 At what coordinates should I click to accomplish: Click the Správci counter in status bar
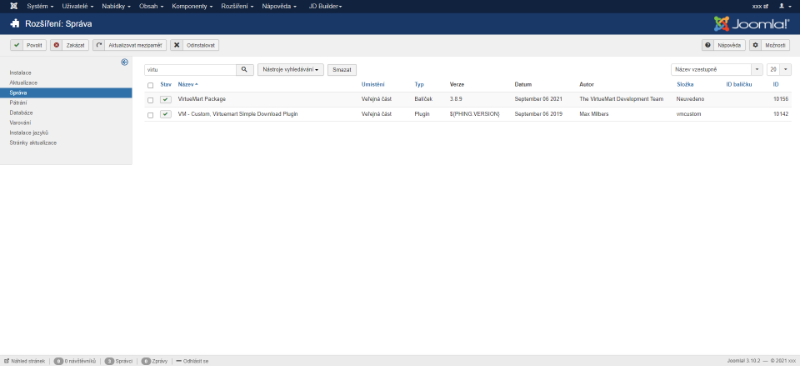[118, 361]
